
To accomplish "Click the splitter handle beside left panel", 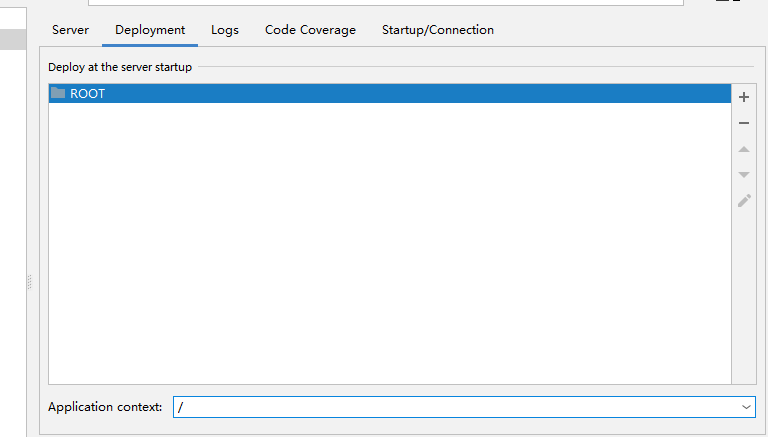I will 29,282.
